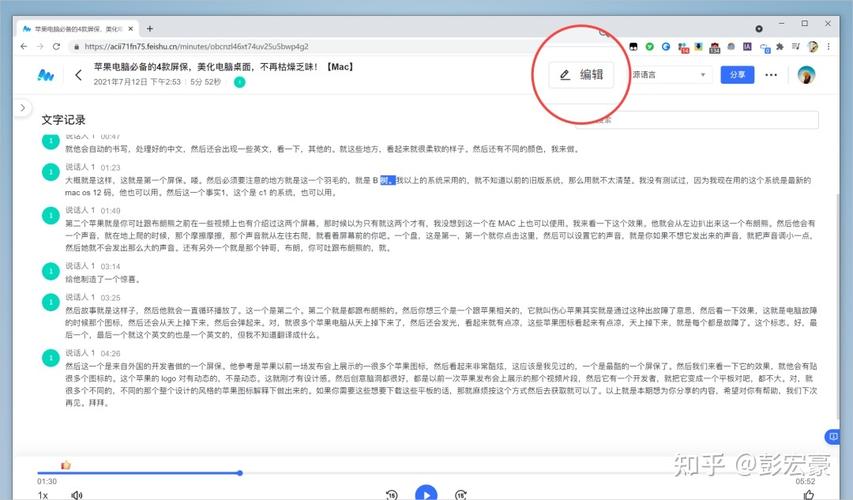The image size is (853, 500).
Task: Rewind 15 seconds
Action: tap(392, 495)
